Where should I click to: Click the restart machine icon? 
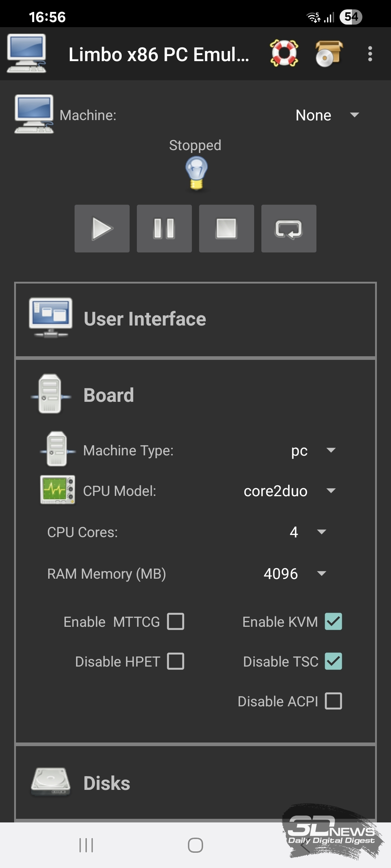pyautogui.click(x=289, y=229)
